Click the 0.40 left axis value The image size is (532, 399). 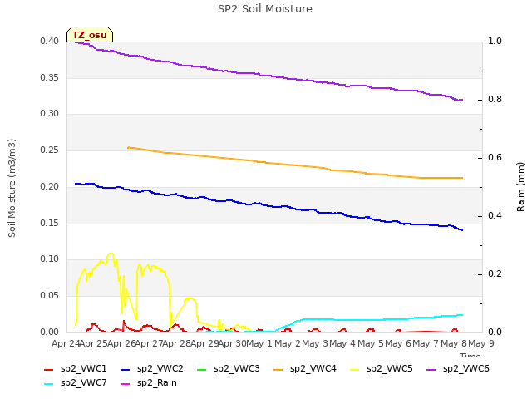coord(50,41)
